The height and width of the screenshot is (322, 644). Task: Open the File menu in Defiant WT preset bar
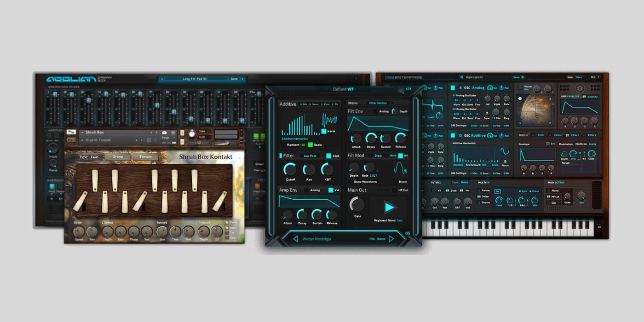tap(372, 239)
